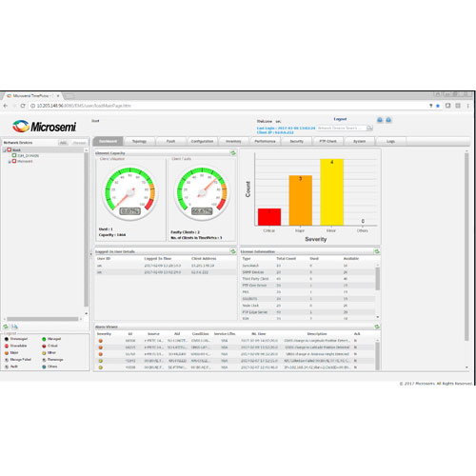Click the Client Faults gauge
Viewport: 476px width, 476px height.
pyautogui.click(x=202, y=193)
